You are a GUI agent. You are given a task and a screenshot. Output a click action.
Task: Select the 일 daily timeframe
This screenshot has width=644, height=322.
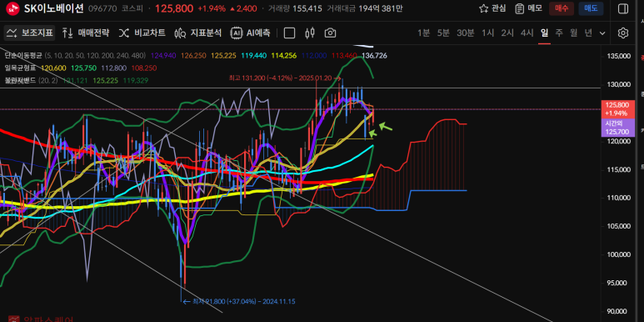pyautogui.click(x=544, y=33)
